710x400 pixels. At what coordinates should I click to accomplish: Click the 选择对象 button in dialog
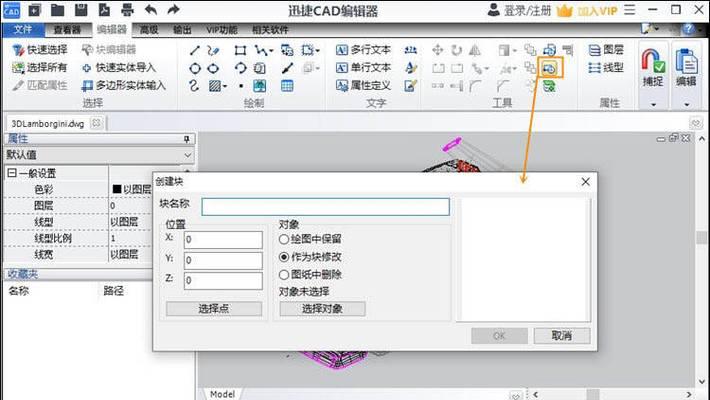[322, 309]
